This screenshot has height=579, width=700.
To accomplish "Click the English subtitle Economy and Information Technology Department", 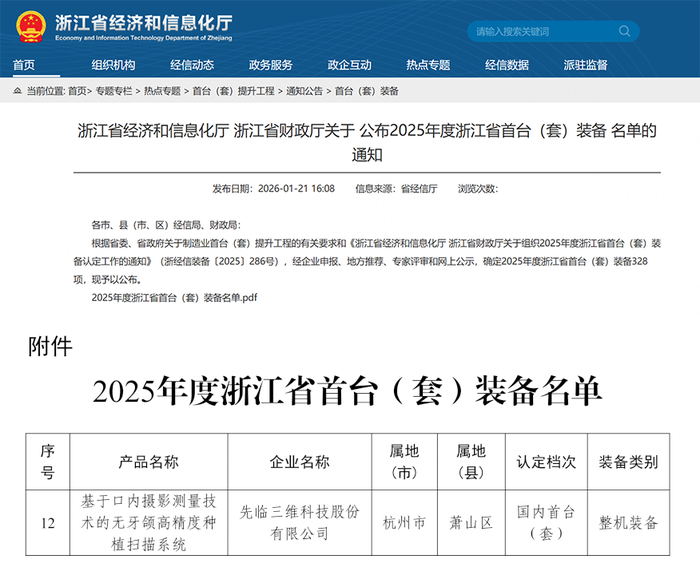I will [143, 38].
